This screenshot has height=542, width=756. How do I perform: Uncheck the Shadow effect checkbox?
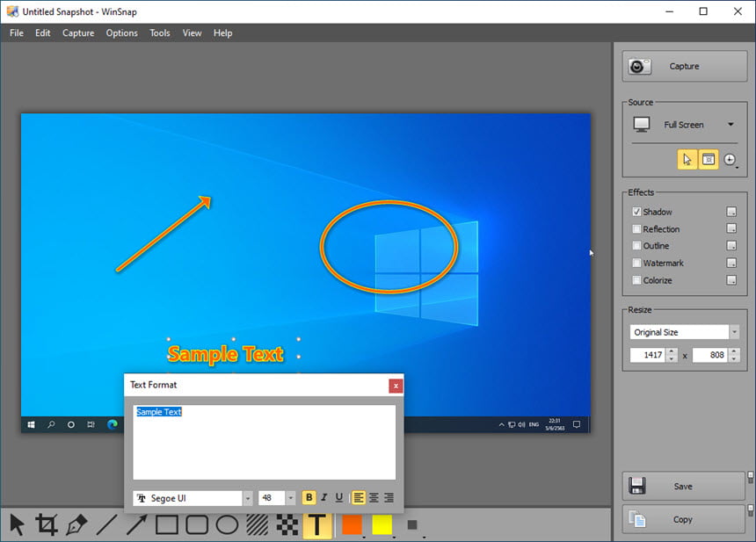(x=636, y=212)
